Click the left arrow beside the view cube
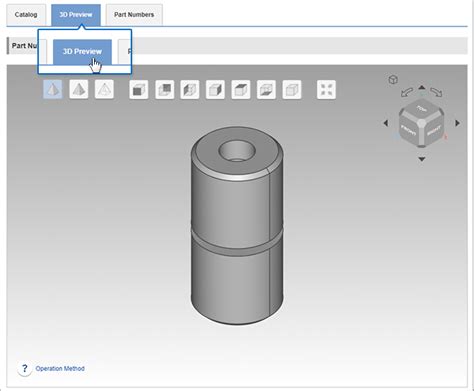 click(x=386, y=123)
